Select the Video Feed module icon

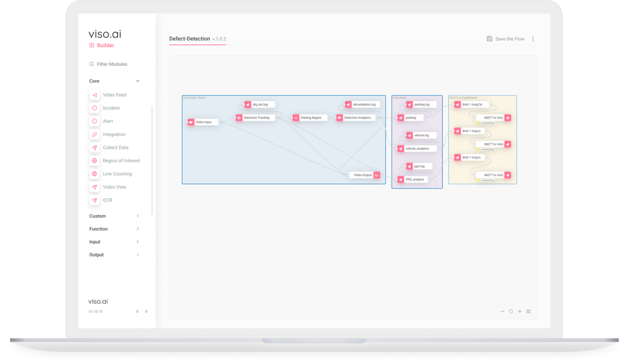click(94, 95)
